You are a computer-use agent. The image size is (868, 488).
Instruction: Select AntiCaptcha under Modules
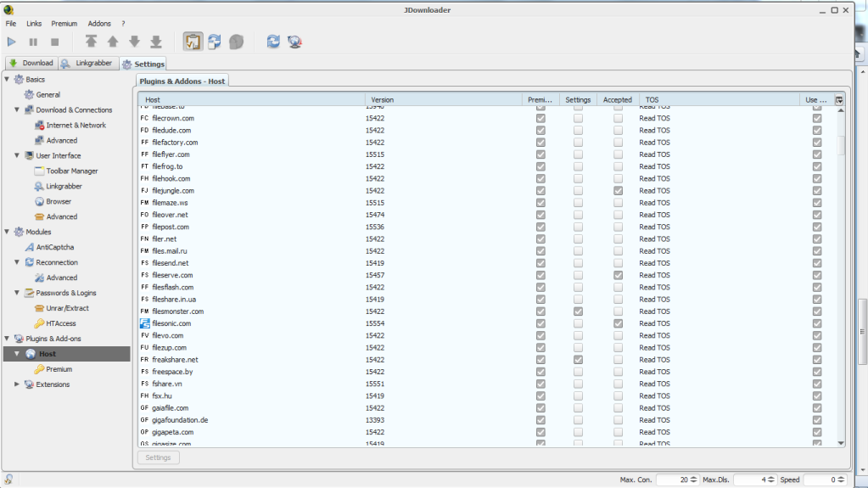[x=55, y=247]
